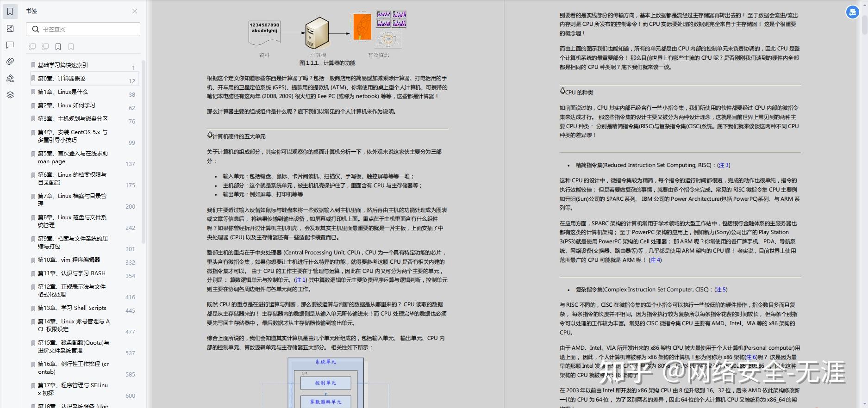Follow the 注 4 footnote link
Screen dimensions: 868x408
(x=656, y=260)
